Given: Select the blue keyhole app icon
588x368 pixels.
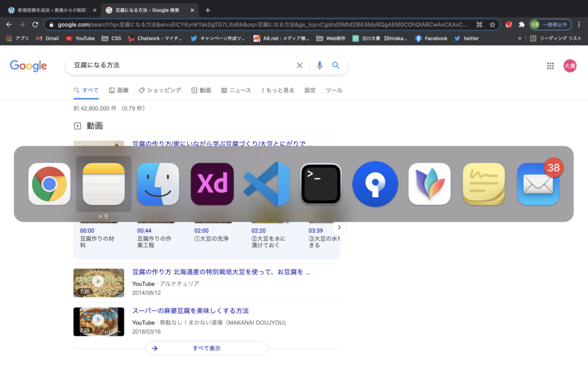Looking at the screenshot, I should (375, 184).
